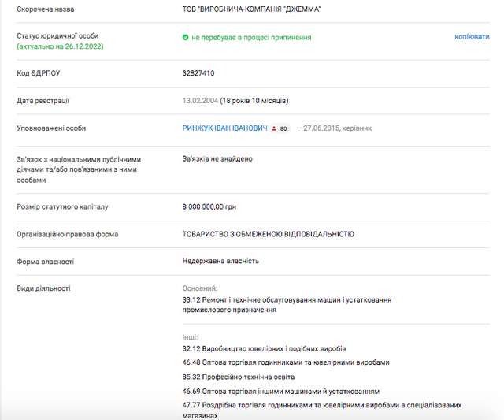Viewport: 504px width, 420px height.
Task: Open РИНЖУК ІВАН ІВАНОВИЧ profile link
Action: pyautogui.click(x=224, y=128)
